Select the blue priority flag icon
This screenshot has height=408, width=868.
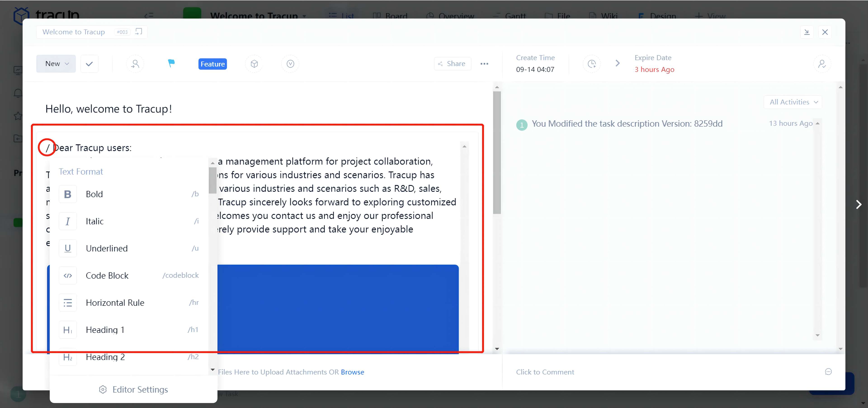tap(171, 63)
